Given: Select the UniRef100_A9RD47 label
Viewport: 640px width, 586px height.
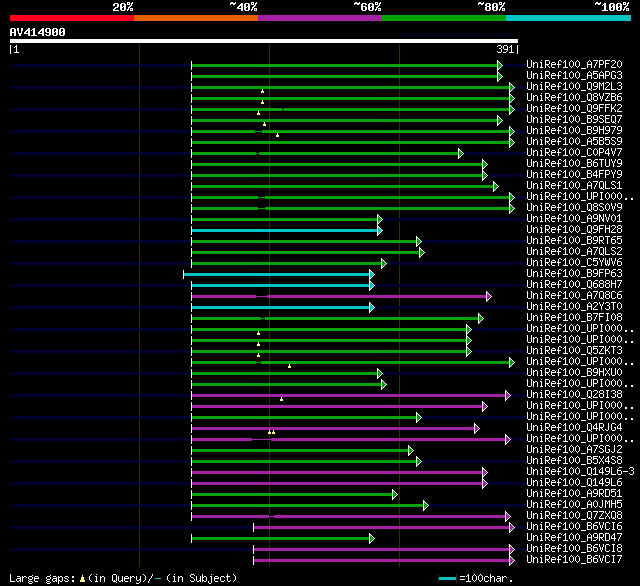Looking at the screenshot, I should point(574,538).
